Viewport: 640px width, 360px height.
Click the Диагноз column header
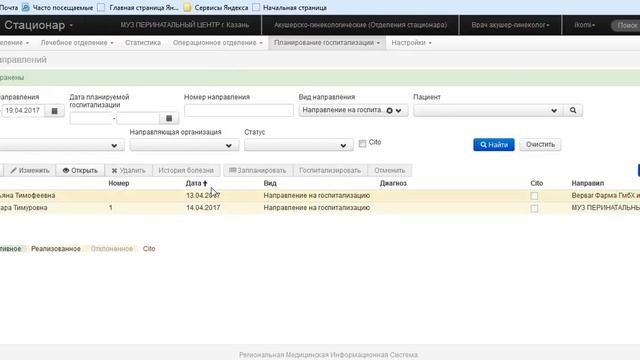393,183
